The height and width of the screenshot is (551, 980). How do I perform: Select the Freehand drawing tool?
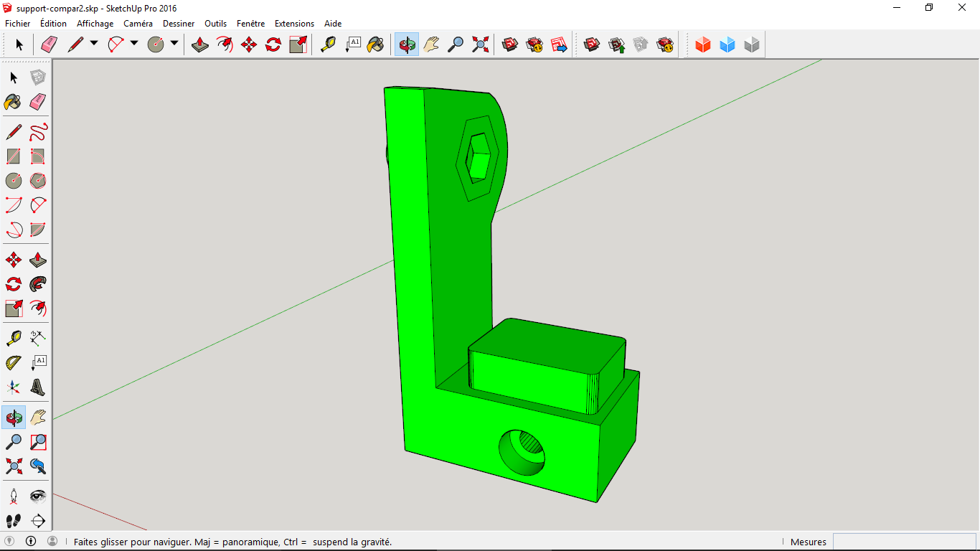click(x=38, y=132)
